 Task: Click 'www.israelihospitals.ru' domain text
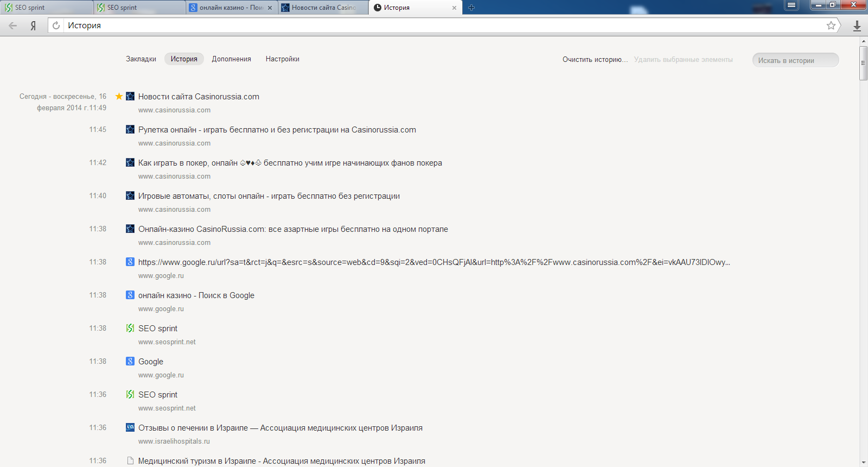coord(174,441)
